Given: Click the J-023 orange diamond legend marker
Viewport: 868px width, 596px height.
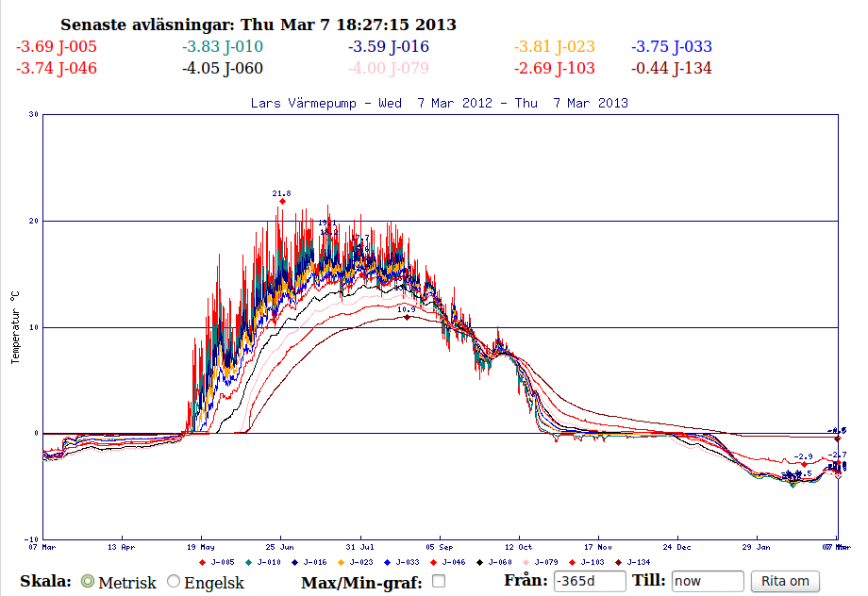Looking at the screenshot, I should point(341,562).
